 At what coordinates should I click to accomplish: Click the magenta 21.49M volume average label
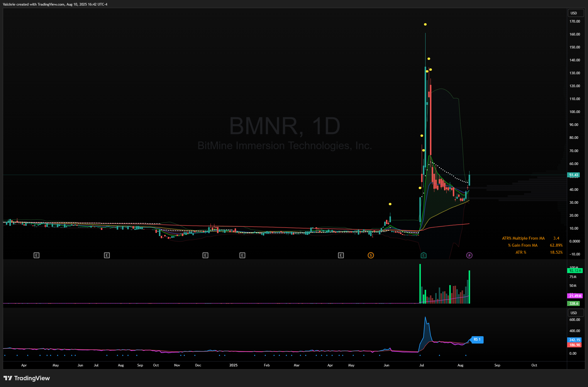pos(575,296)
